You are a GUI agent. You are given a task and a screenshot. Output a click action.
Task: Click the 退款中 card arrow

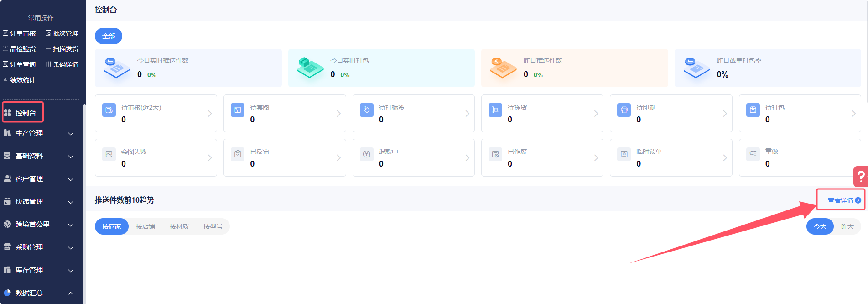pyautogui.click(x=467, y=158)
